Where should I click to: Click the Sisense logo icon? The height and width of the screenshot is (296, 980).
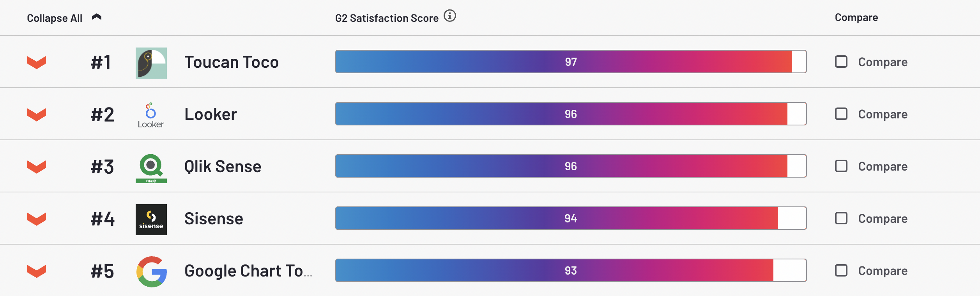pyautogui.click(x=151, y=220)
